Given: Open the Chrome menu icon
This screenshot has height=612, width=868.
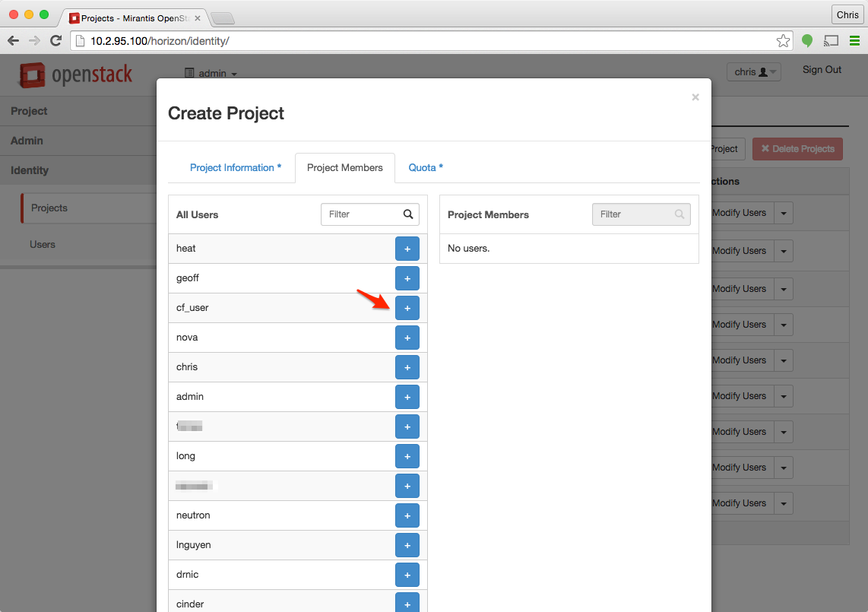Looking at the screenshot, I should [854, 40].
